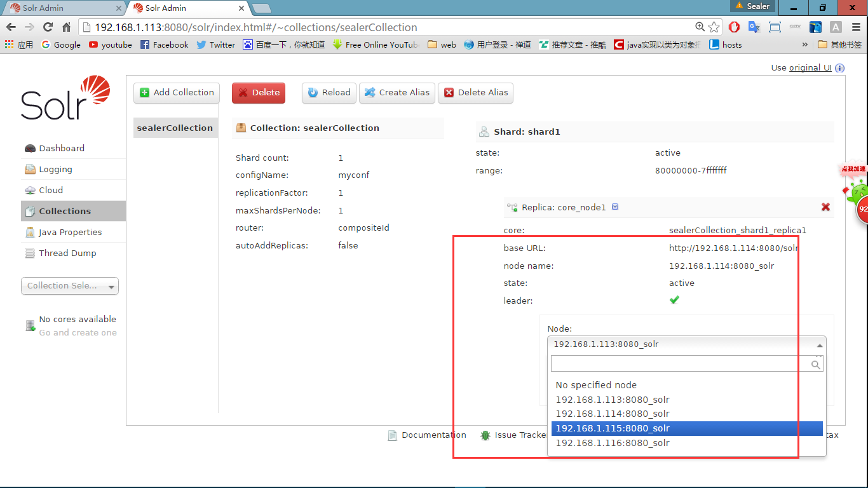Image resolution: width=868 pixels, height=488 pixels.
Task: Click the zoom magnifier icon in address bar
Action: point(700,27)
